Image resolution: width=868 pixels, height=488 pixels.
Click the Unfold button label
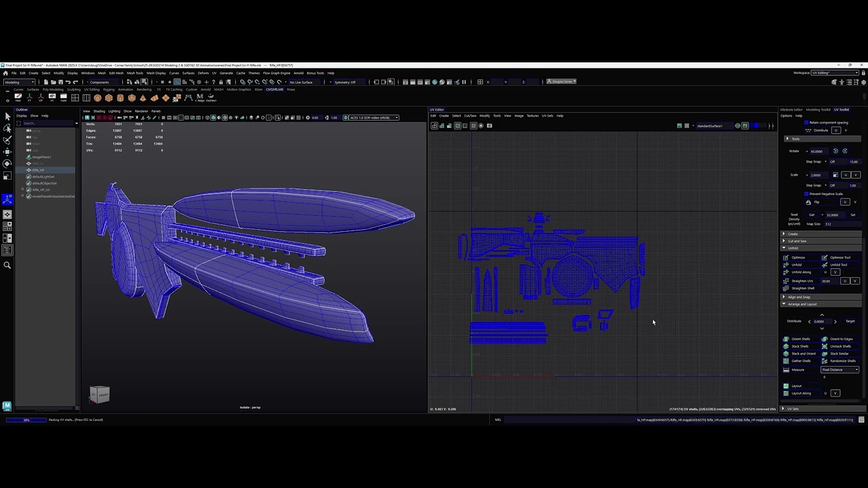(x=797, y=265)
